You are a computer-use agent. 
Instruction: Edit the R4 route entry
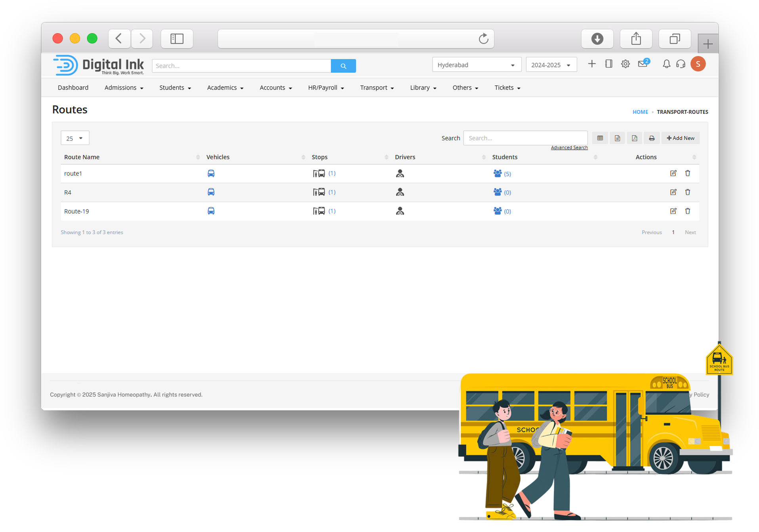pyautogui.click(x=673, y=192)
